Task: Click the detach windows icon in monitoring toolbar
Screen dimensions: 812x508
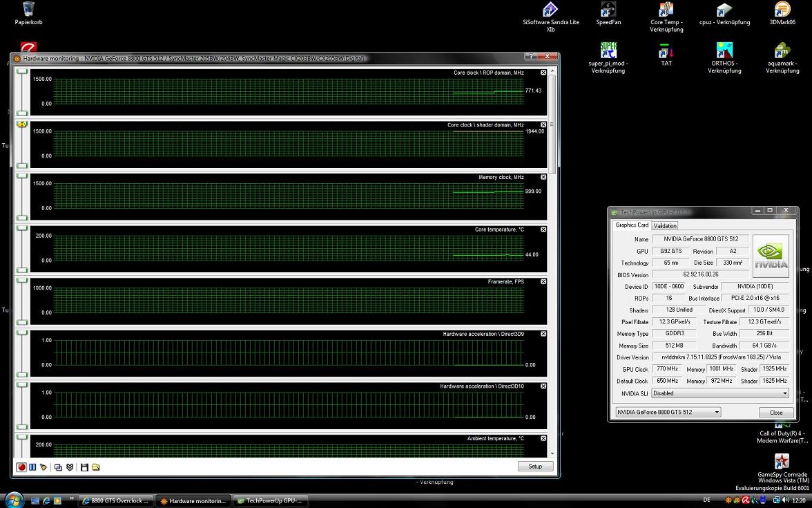Action: tap(58, 467)
